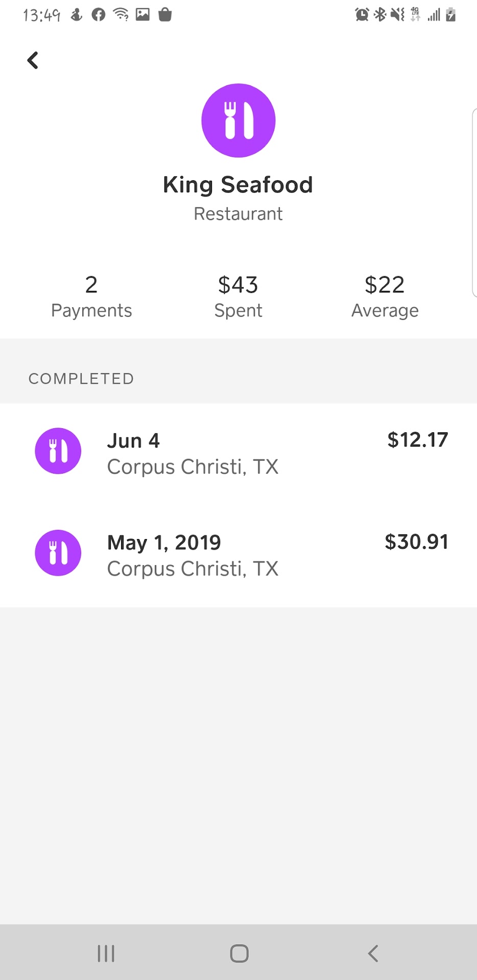477x980 pixels.
Task: Tap the $43 Spent statistic
Action: click(x=238, y=297)
